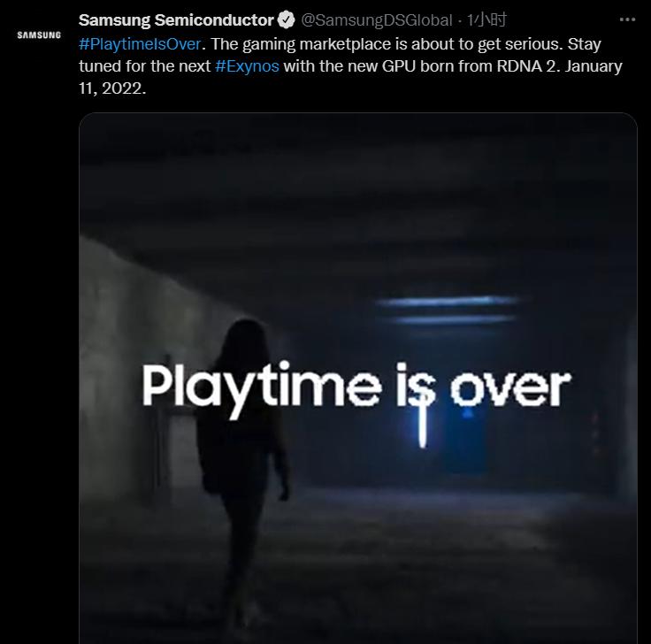Open the tweet via the 1小时 timestamp
The width and height of the screenshot is (651, 644).
pos(486,20)
